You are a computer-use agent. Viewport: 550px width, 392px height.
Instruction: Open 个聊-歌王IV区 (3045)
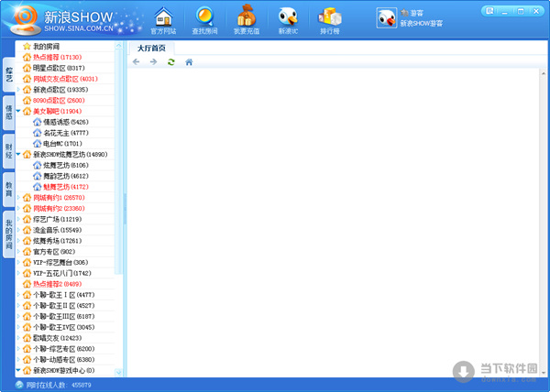pos(65,327)
